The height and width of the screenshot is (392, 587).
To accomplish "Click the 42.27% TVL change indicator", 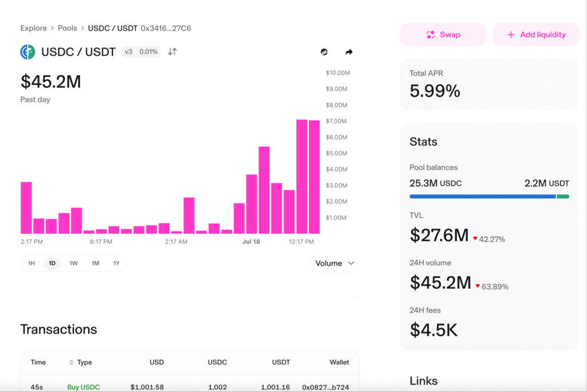I will [489, 239].
